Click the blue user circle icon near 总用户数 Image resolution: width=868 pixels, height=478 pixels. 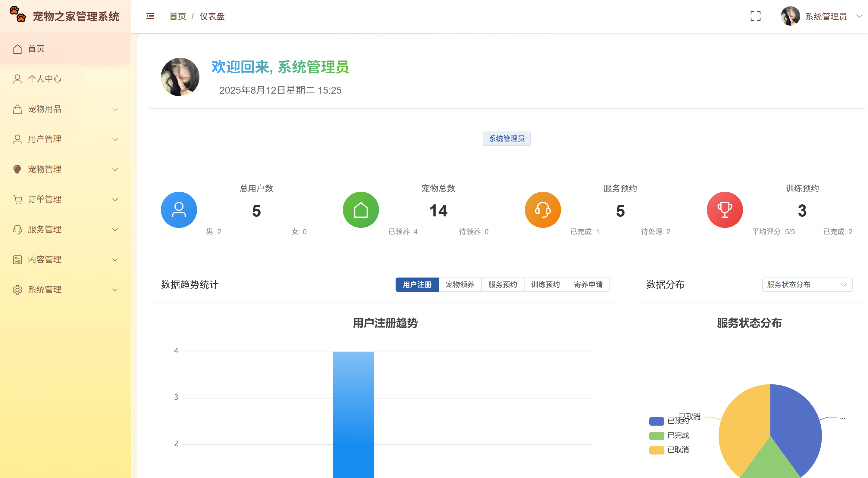pos(179,210)
